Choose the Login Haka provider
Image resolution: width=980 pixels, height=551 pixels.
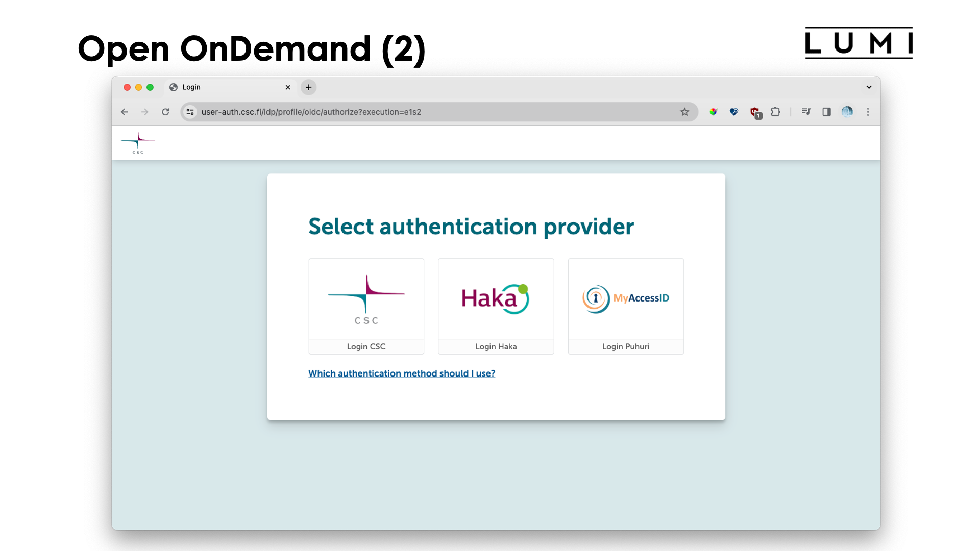[496, 306]
